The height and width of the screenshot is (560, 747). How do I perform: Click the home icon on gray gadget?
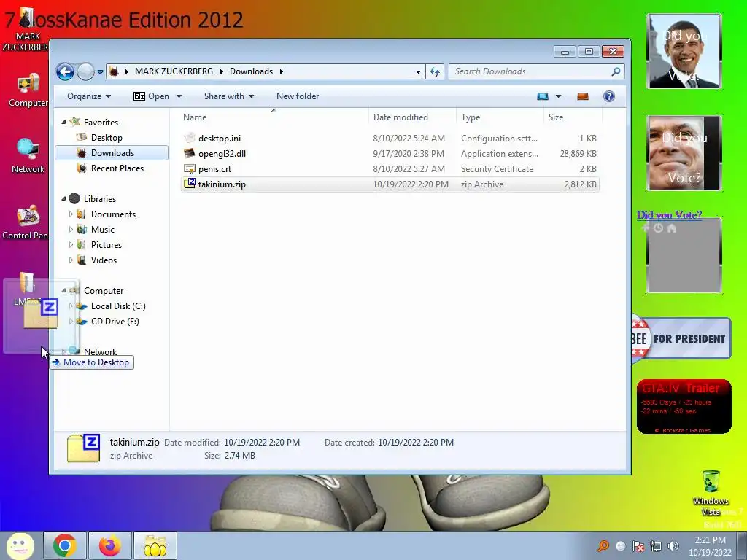click(x=672, y=228)
